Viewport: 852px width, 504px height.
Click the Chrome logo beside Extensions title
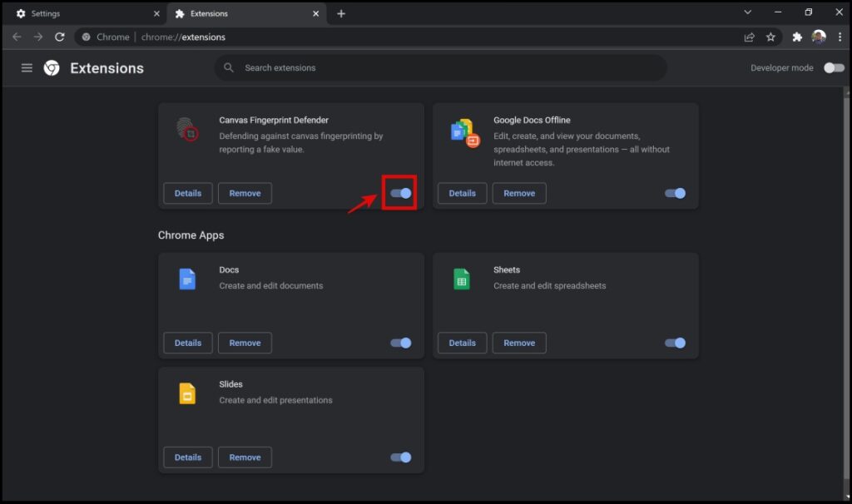52,68
